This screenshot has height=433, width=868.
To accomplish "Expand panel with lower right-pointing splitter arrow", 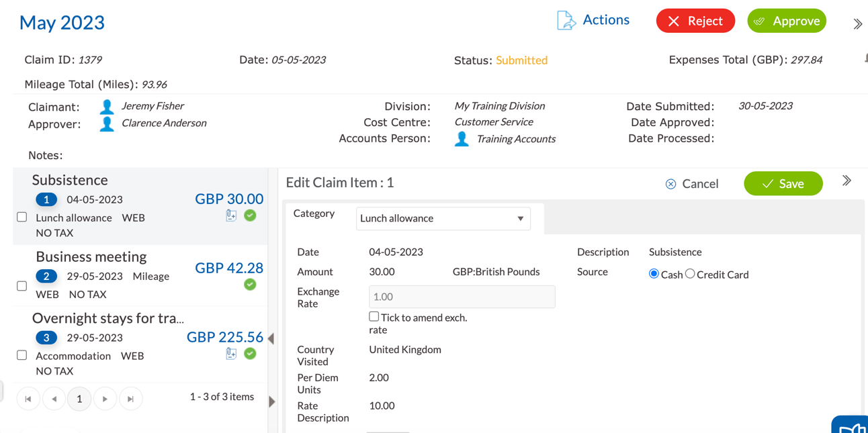I will tap(271, 401).
